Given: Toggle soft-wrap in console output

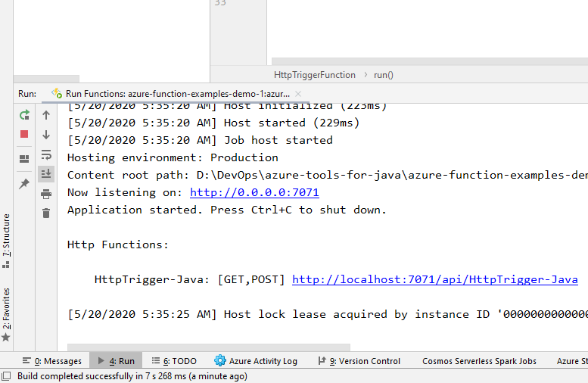Looking at the screenshot, I should point(46,154).
